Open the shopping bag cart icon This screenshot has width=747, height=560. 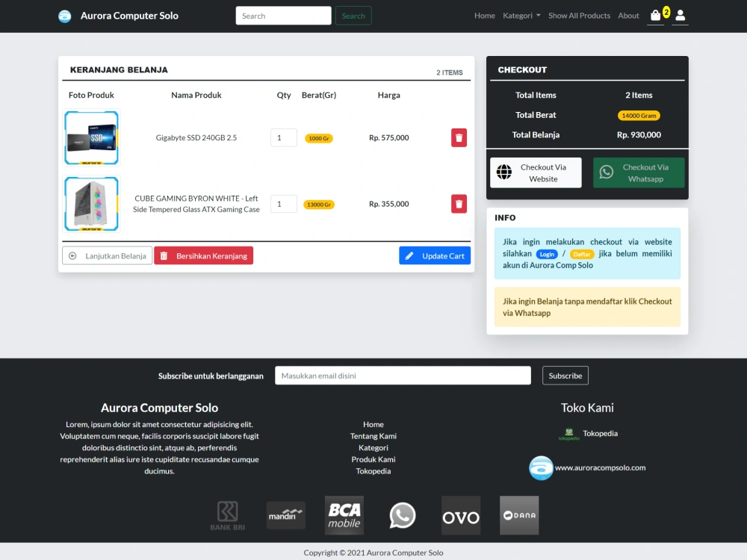pos(656,16)
